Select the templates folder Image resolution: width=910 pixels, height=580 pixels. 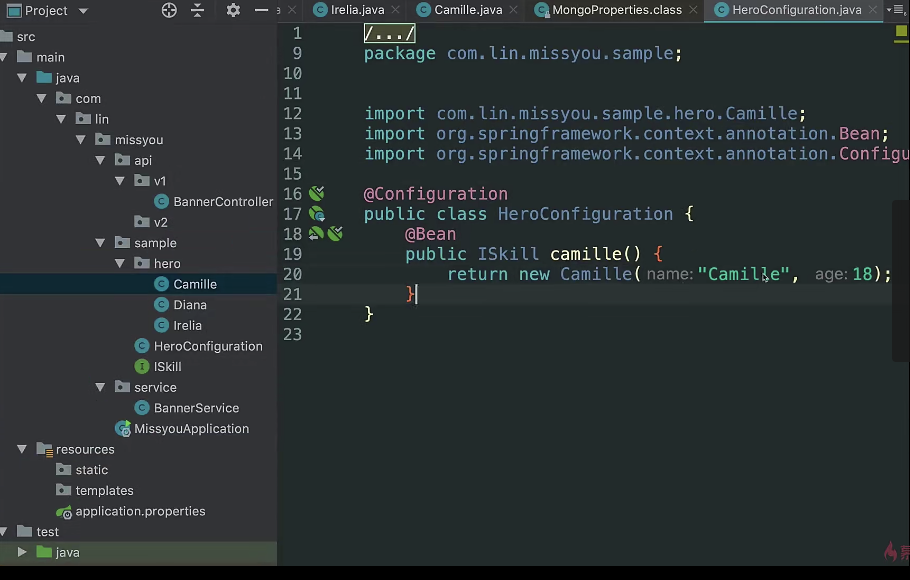(104, 491)
